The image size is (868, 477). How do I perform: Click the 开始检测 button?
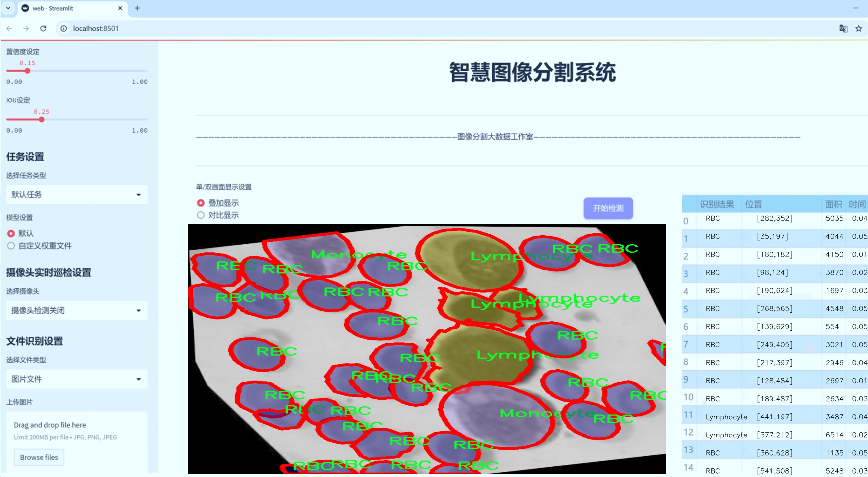(608, 208)
